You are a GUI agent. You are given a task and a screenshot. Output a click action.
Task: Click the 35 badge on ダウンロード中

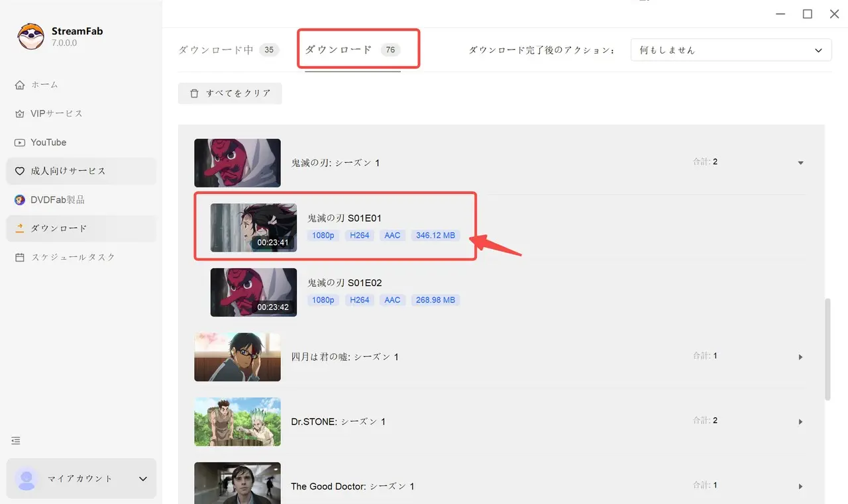click(268, 50)
